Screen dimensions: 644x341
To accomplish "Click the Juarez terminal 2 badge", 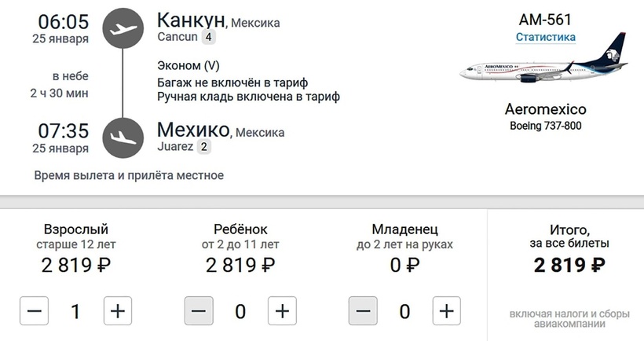I will point(204,146).
